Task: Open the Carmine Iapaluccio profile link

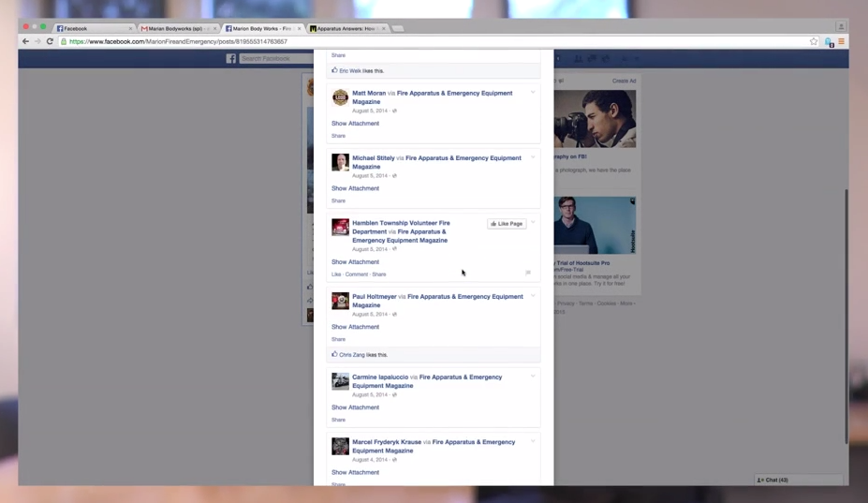Action: click(380, 377)
